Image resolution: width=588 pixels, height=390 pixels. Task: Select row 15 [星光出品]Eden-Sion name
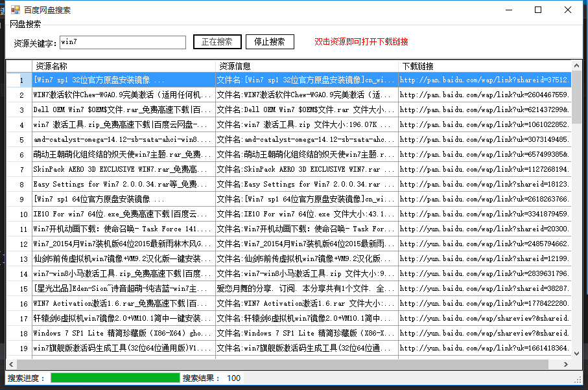pos(124,288)
